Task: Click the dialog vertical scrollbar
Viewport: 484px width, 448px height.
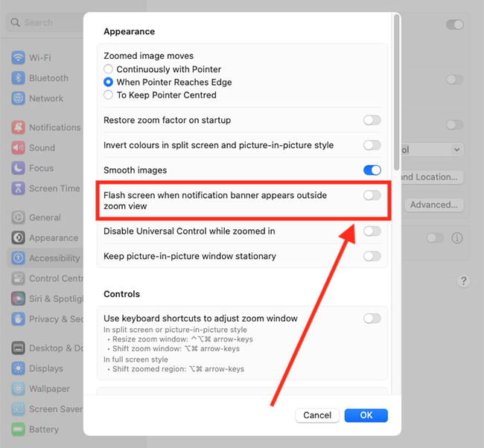Action: 396,92
